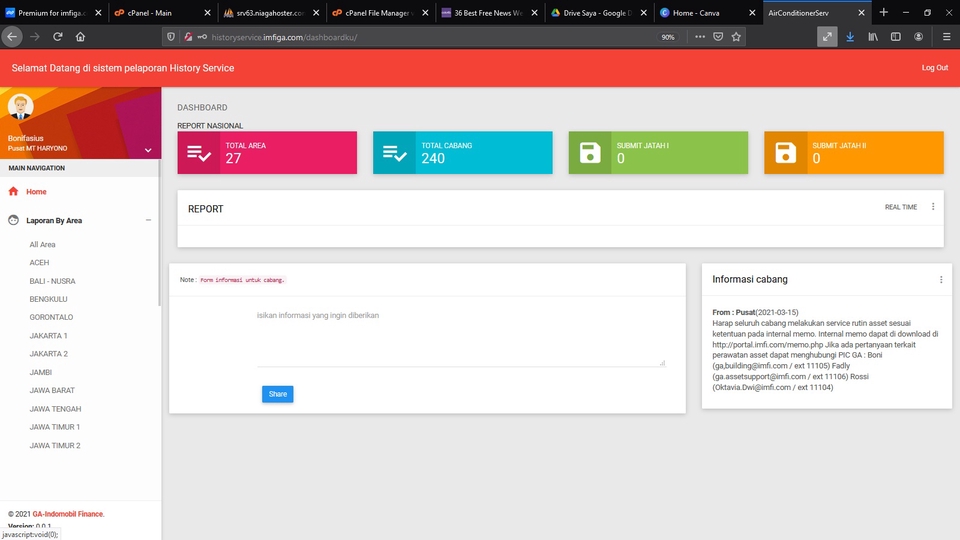This screenshot has width=960, height=540.
Task: Click the Save to Pocket icon
Action: click(x=718, y=37)
